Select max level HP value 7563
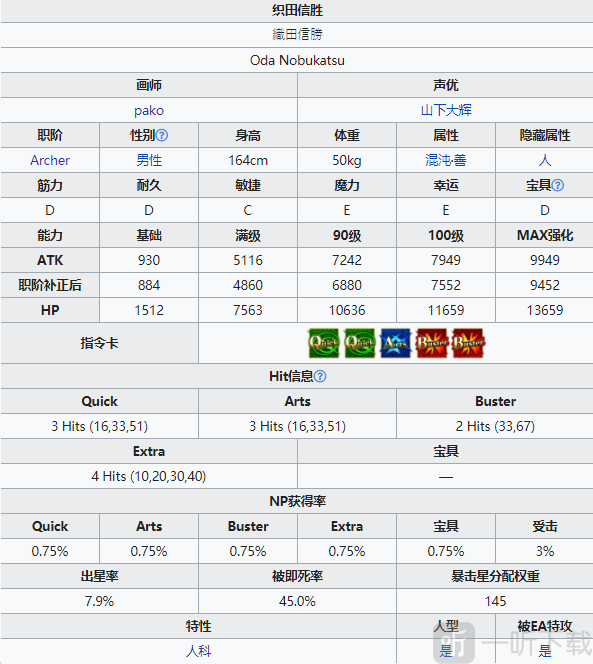 pyautogui.click(x=248, y=310)
